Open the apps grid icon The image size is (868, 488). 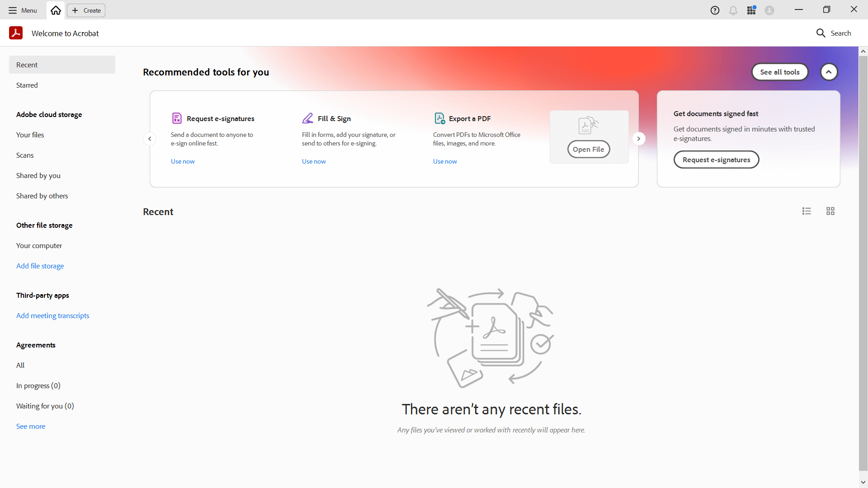(751, 10)
